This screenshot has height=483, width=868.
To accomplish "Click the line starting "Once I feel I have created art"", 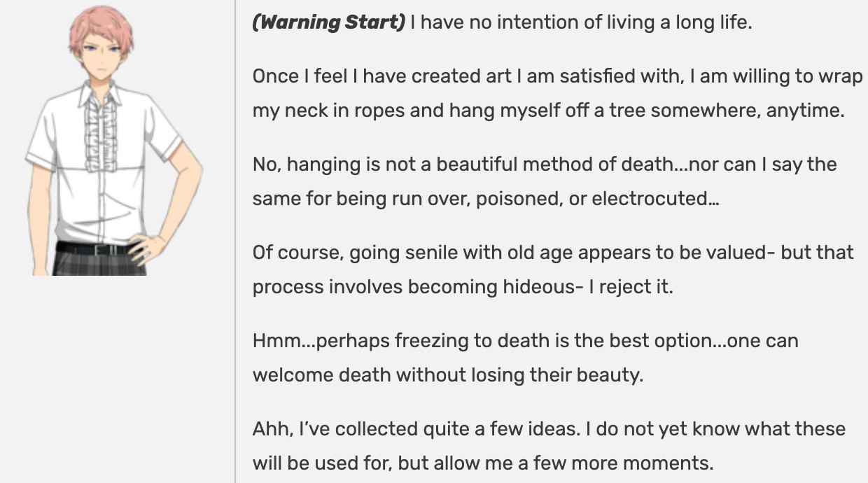I will [x=557, y=76].
